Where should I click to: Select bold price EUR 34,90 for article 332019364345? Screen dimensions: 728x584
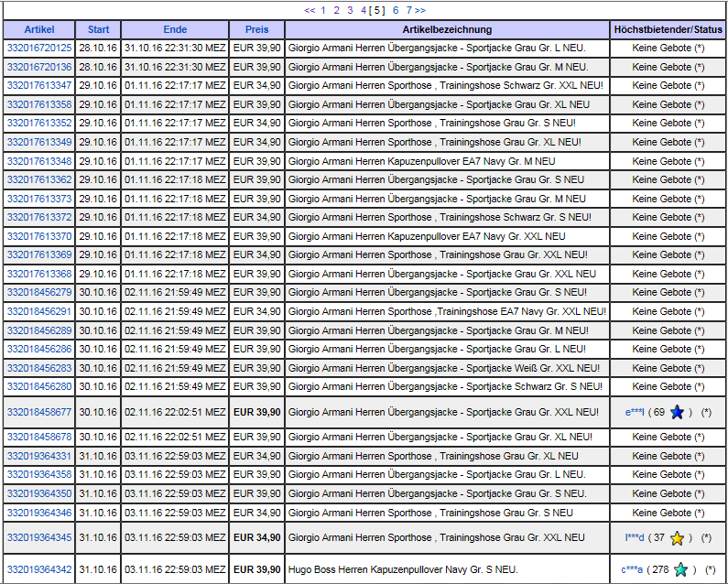pos(257,537)
